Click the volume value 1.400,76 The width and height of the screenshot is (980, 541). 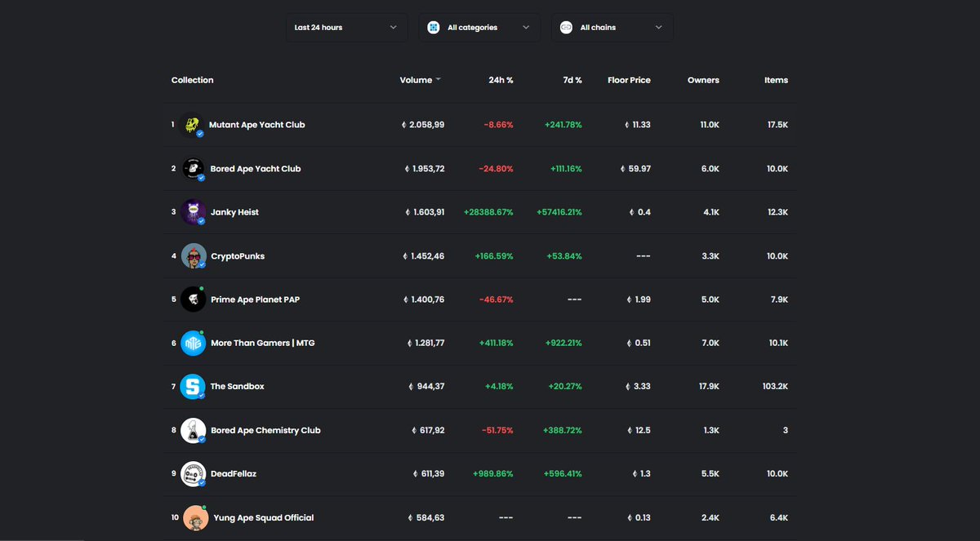click(x=429, y=299)
